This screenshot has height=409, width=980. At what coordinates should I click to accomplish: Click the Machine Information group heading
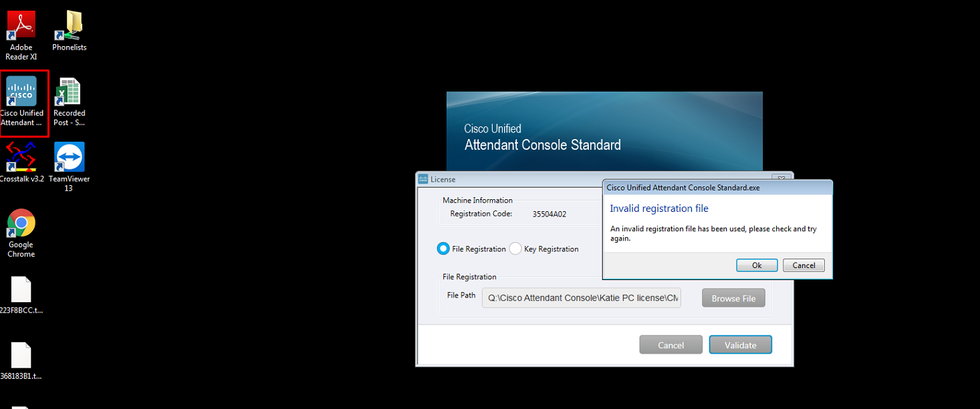[477, 200]
